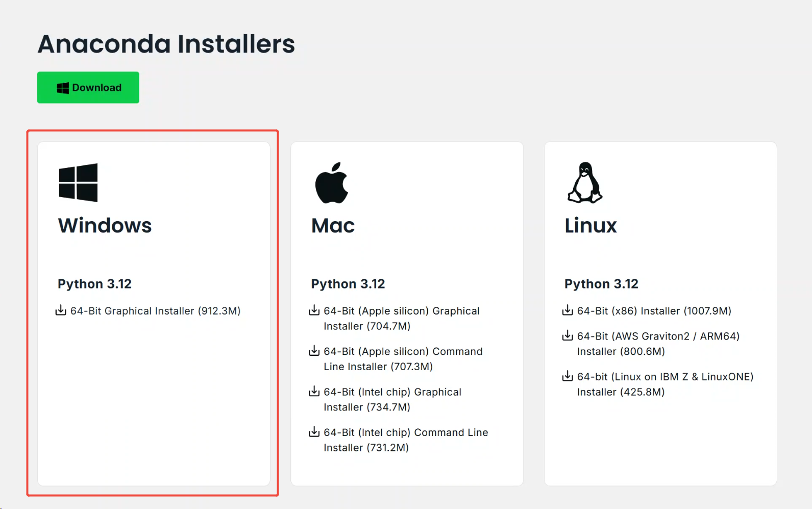Open 64-Bit (Apple silicon) Graphical Installer (704.7M) link

tap(402, 319)
